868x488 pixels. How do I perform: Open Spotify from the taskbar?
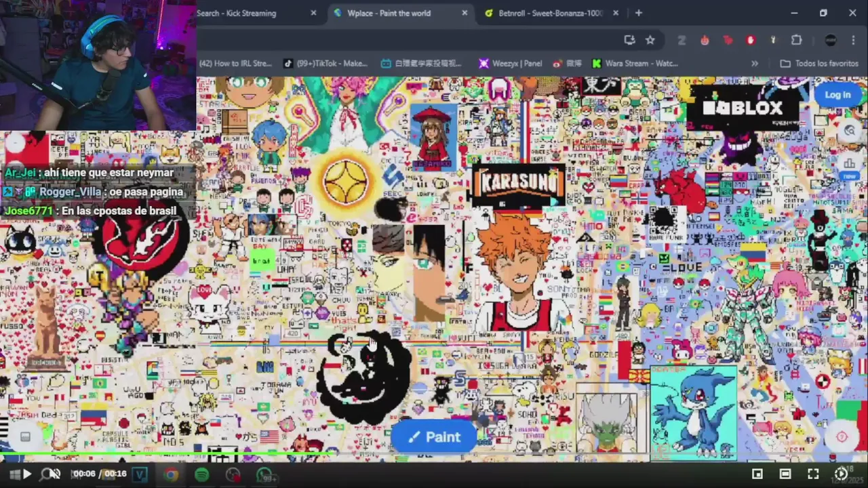click(x=201, y=475)
